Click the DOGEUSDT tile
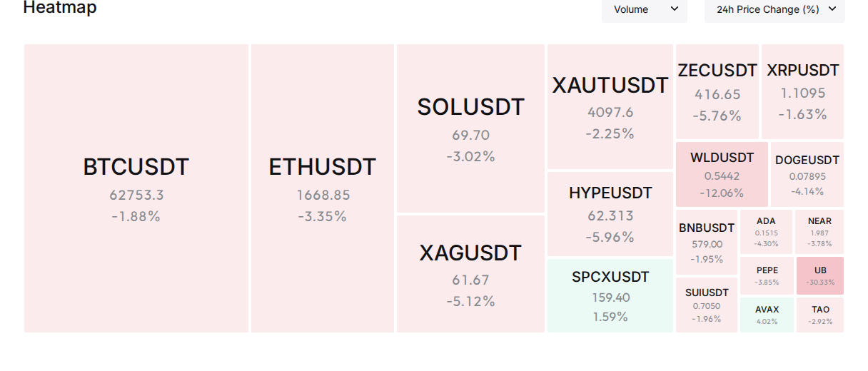Screen dimensions: 868x371 pos(807,174)
